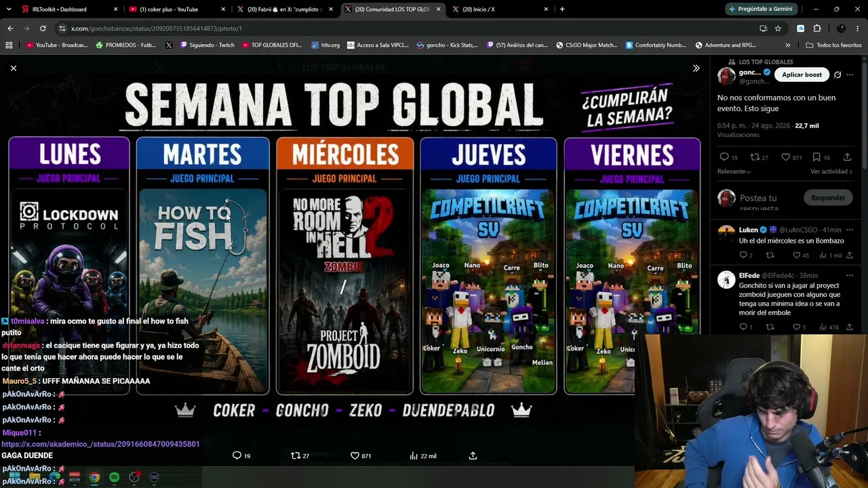Repost the main post from the side panel
Viewport: 868px width, 488px height.
click(x=754, y=157)
